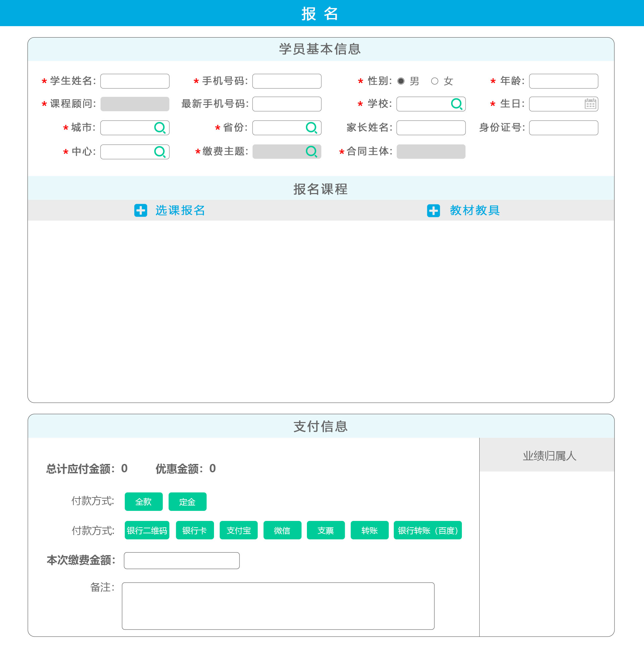
Task: Click the 最新手机号码 input field
Action: tap(287, 104)
